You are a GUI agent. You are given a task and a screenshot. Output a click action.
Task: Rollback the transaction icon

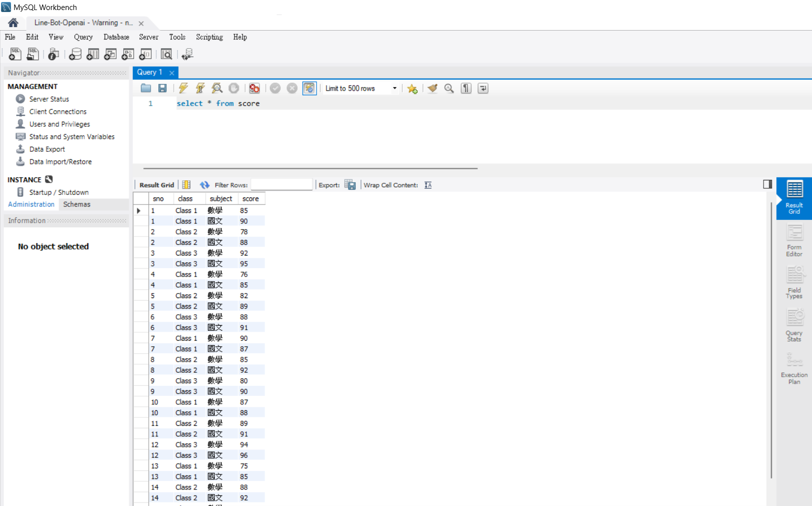click(292, 88)
